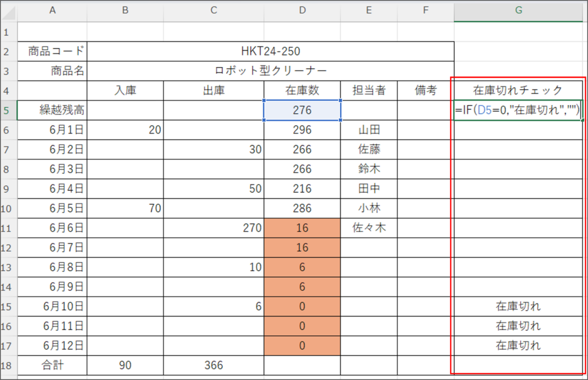The height and width of the screenshot is (380, 588).
Task: Select column E header
Action: (369, 10)
